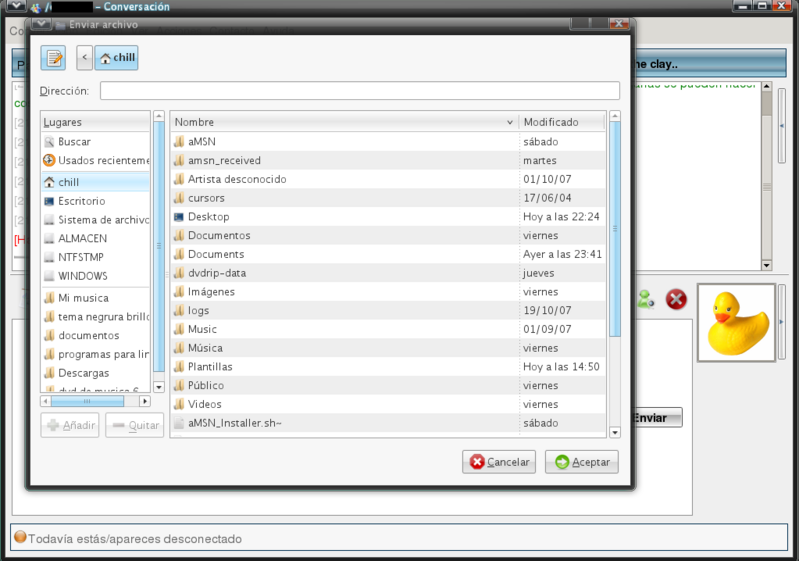Select the aMSN_Installer.sh~ file
799x561 pixels.
tap(344, 423)
